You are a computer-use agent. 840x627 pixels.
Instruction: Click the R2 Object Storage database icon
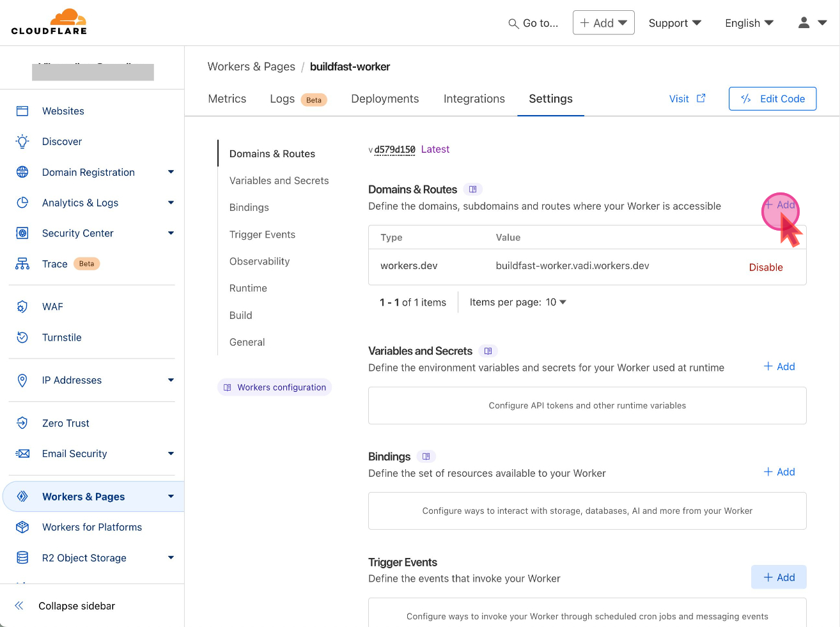[22, 558]
